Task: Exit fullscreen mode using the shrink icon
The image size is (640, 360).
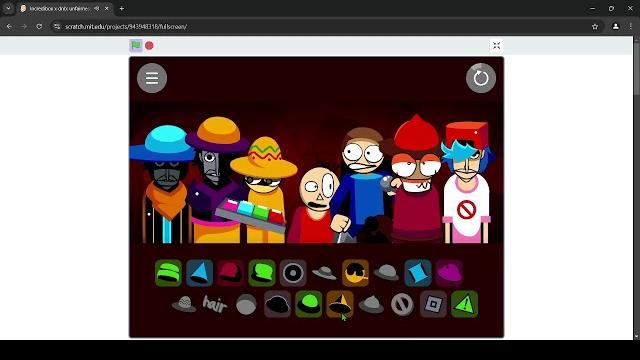Action: (496, 45)
